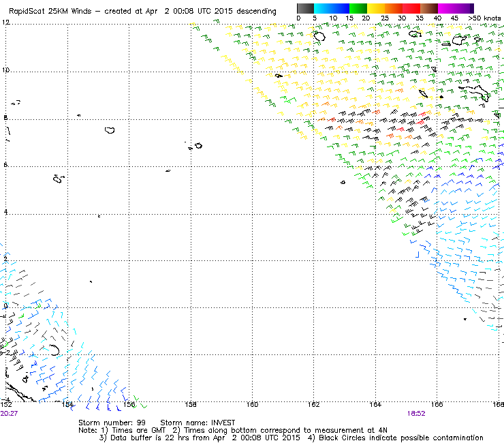Image resolution: width=504 pixels, height=443 pixels.
Task: Click the '>50 knots' legend label
Action: (484, 18)
